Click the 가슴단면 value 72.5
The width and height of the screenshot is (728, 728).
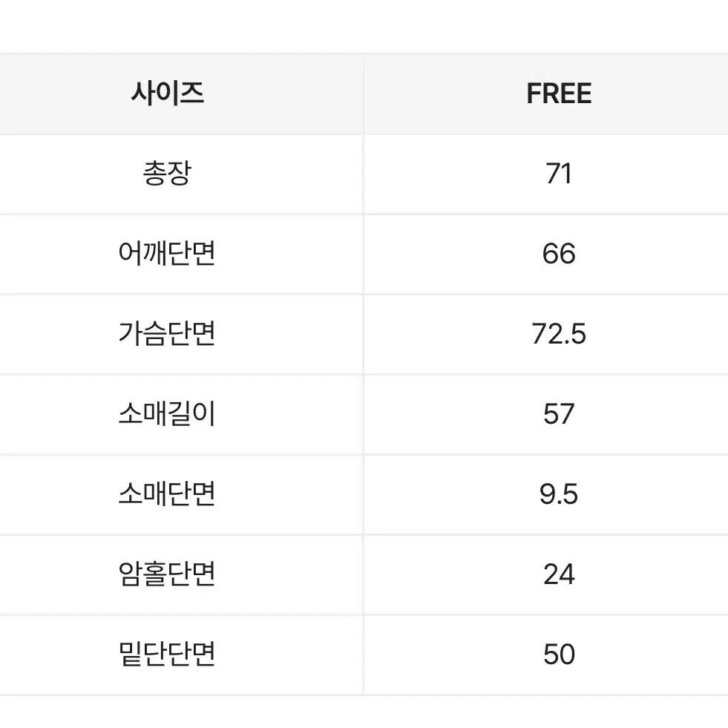click(559, 334)
